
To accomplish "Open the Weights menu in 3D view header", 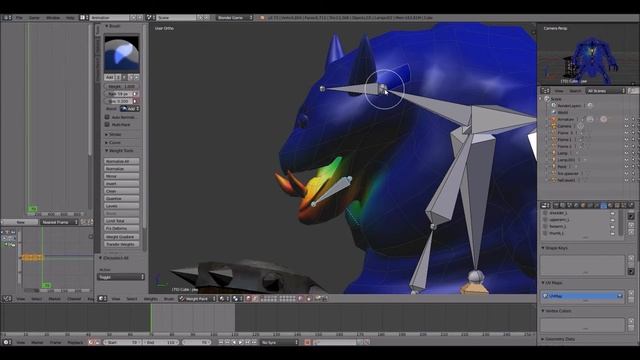I will pyautogui.click(x=151, y=299).
